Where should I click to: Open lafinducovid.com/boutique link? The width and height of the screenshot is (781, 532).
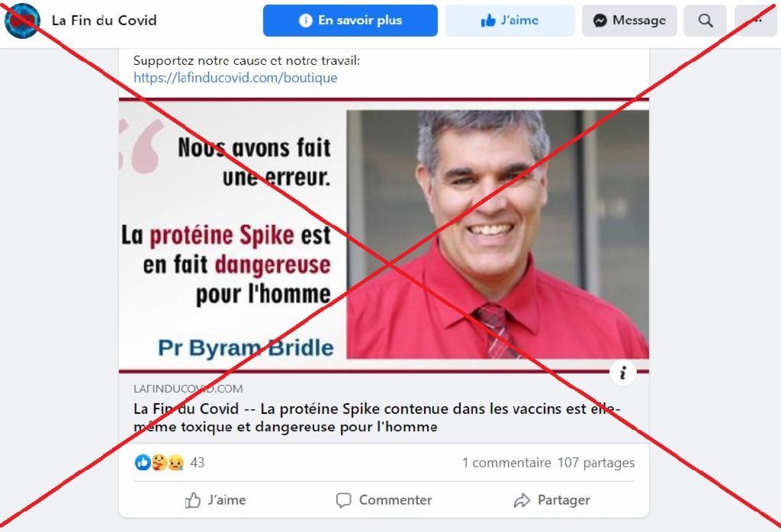(235, 78)
